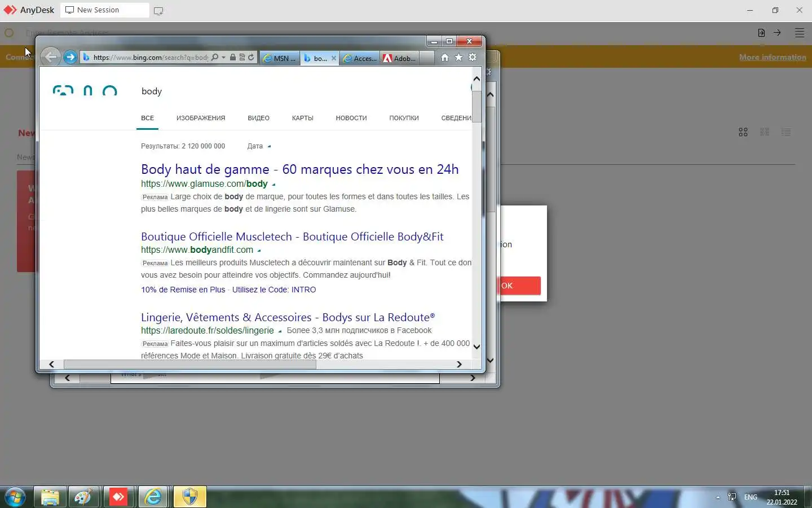Open the Paint taskbar icon
The image size is (812, 508).
pyautogui.click(x=83, y=497)
